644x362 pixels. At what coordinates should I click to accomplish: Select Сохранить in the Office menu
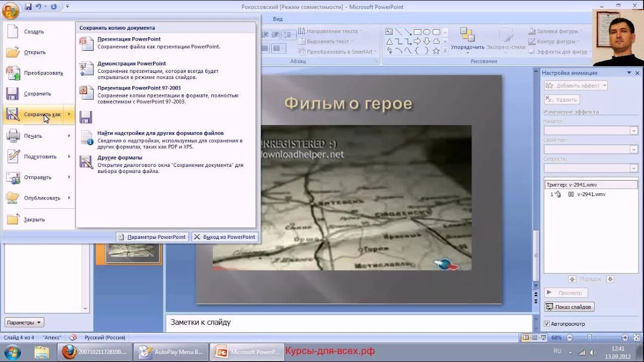click(38, 94)
